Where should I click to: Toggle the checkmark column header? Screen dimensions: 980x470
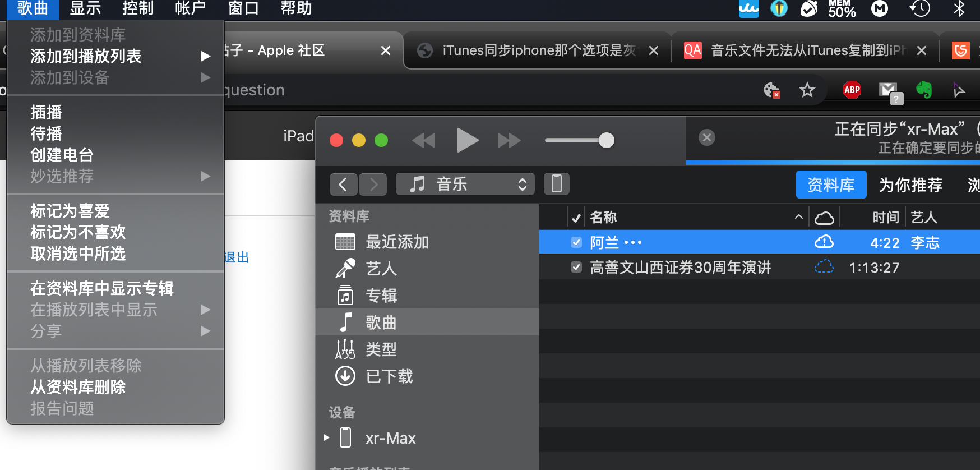pyautogui.click(x=576, y=218)
